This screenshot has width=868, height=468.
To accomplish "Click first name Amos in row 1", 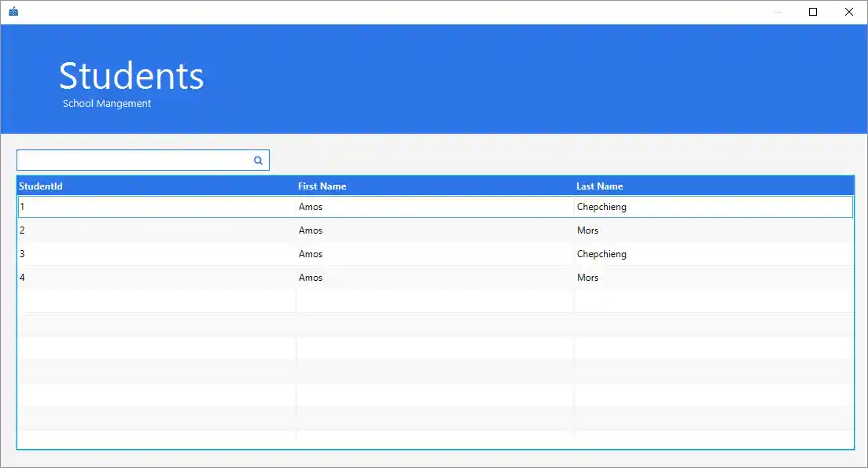I will pos(311,207).
